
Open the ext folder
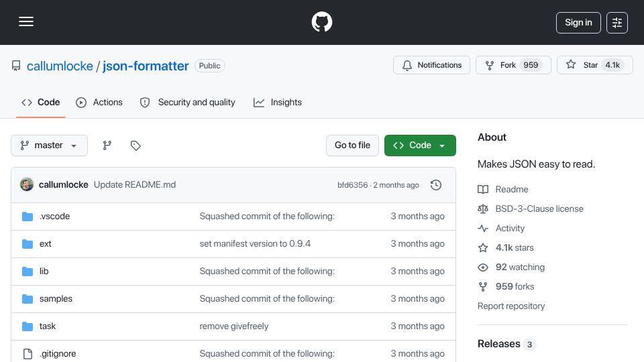tap(45, 244)
